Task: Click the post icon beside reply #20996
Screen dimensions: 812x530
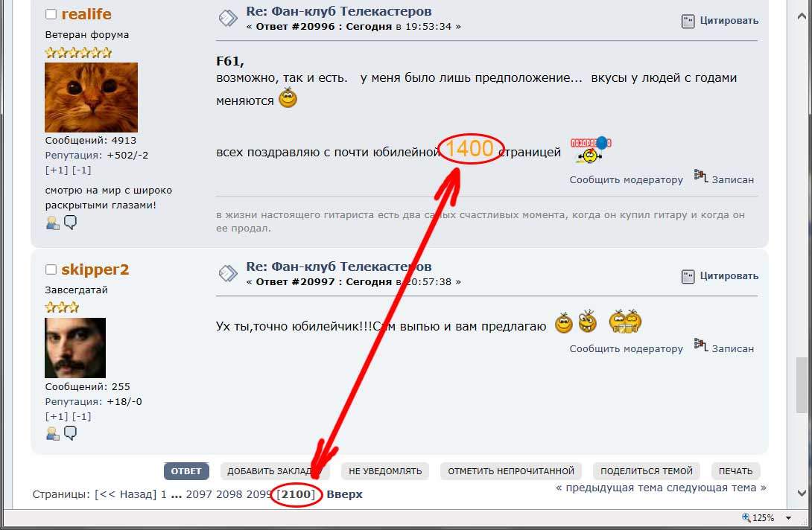Action: [x=228, y=18]
